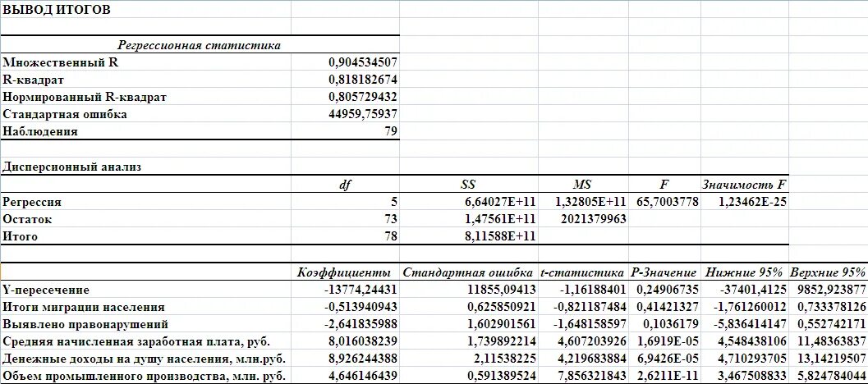Select the value 0,904534507
This screenshot has height=384, width=868.
pyautogui.click(x=363, y=62)
